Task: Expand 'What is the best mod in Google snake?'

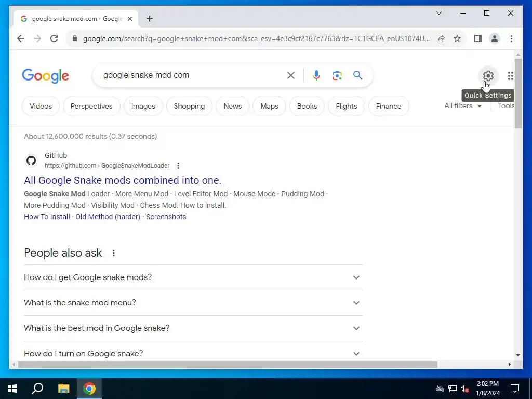Action: pos(193,328)
